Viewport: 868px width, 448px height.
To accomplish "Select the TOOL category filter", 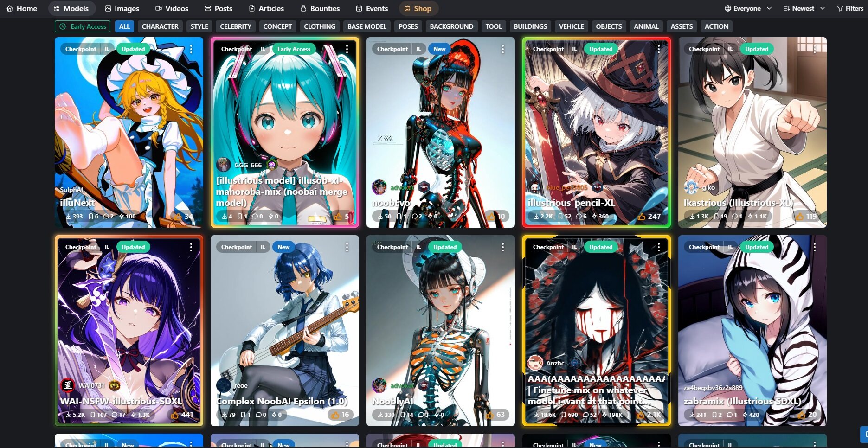I will (494, 26).
